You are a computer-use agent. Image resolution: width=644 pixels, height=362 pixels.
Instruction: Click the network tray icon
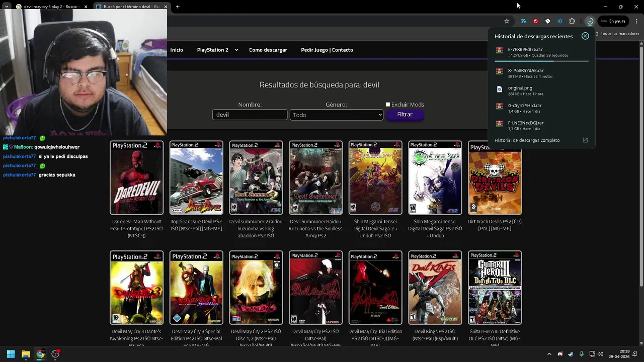pos(592,354)
